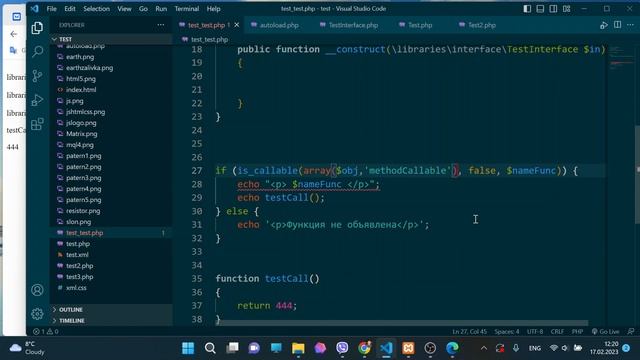Screen dimensions: 640x360
Task: Open File Explorer from the taskbar
Action: [x=298, y=348]
